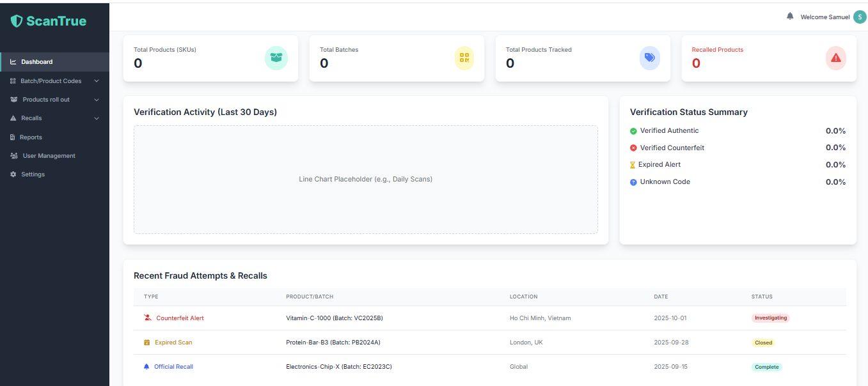Open Reports from the sidebar
This screenshot has height=386, width=868.
[x=31, y=137]
